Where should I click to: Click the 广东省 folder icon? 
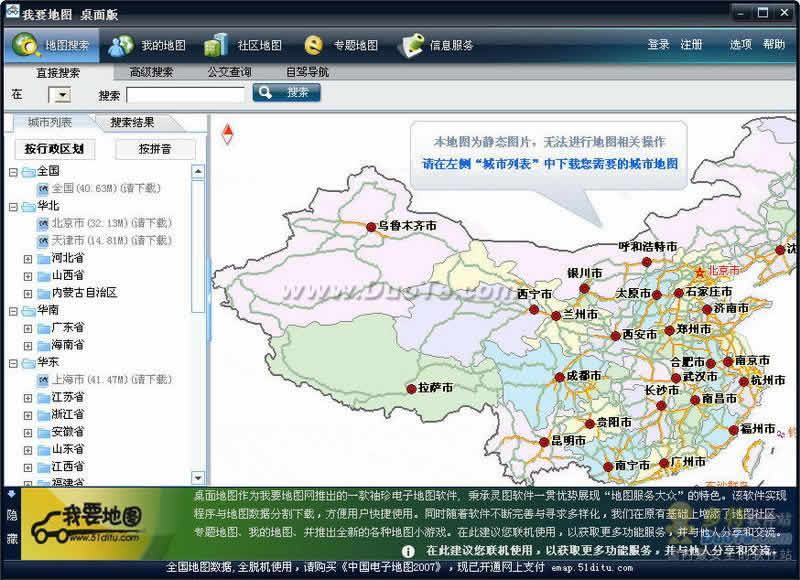[x=43, y=328]
